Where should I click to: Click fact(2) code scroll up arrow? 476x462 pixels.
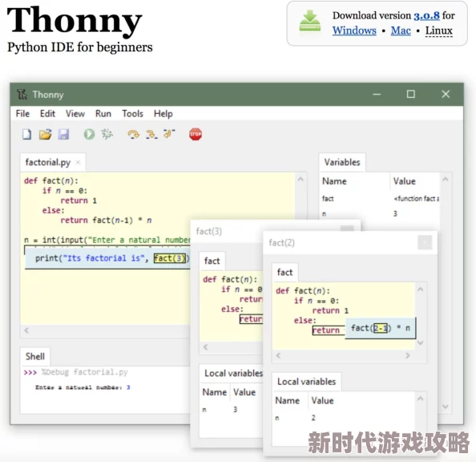click(420, 290)
